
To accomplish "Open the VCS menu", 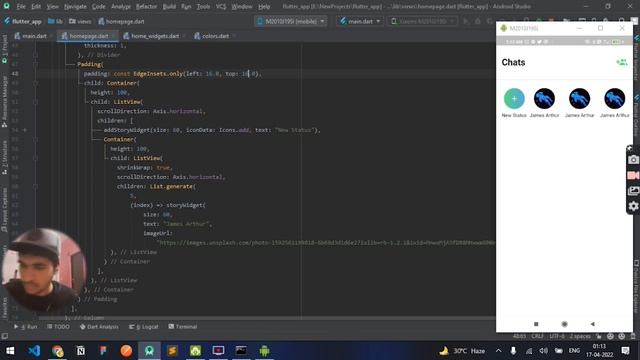I will pos(221,7).
